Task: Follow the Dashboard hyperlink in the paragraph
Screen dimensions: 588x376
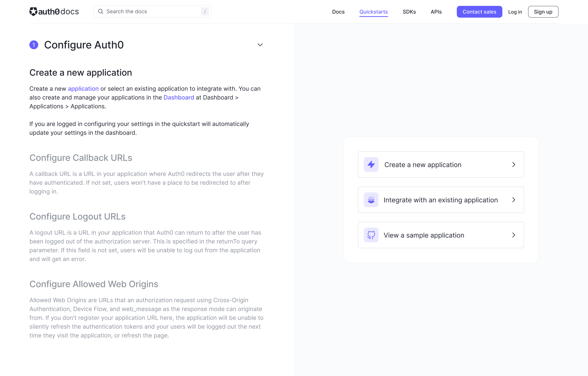Action: coord(179,98)
